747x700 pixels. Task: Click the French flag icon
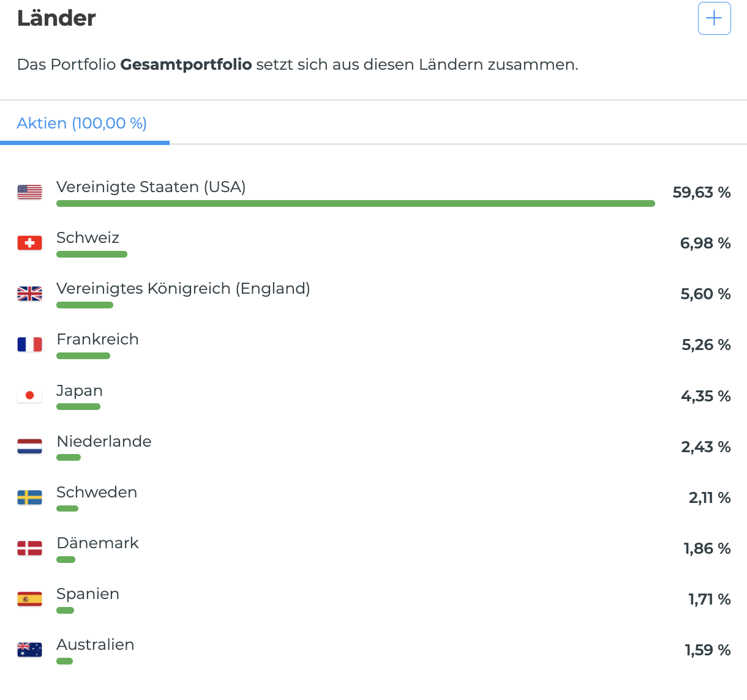pyautogui.click(x=29, y=344)
